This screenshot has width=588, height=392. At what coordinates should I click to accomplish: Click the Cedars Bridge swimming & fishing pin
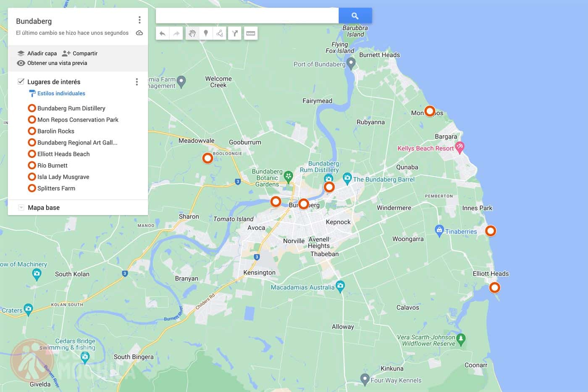tap(85, 357)
